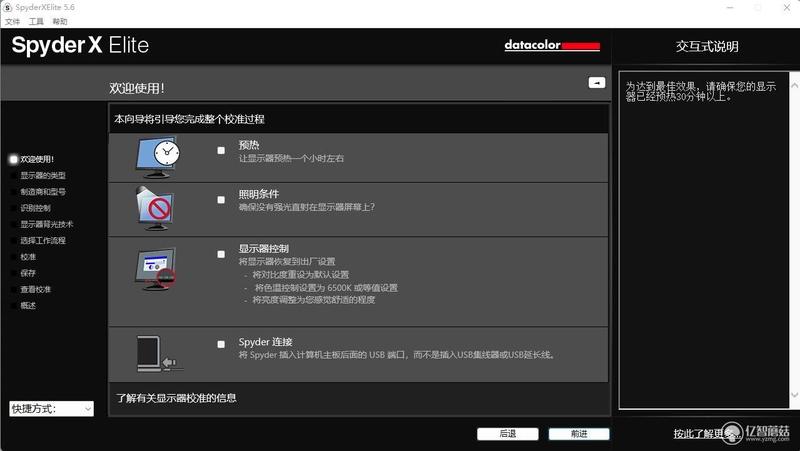Select the 保存 step in sidebar
Image resolution: width=800 pixels, height=451 pixels.
pyautogui.click(x=28, y=273)
